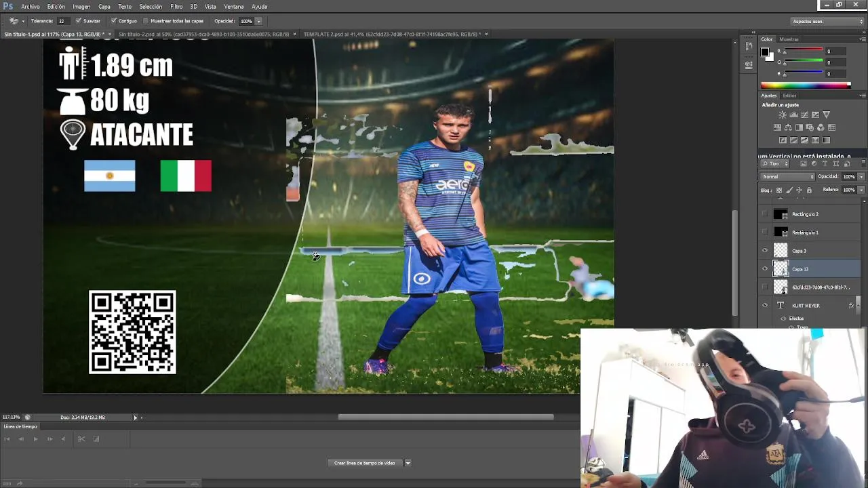This screenshot has height=488, width=868.
Task: Open the History panel icon
Action: (x=749, y=46)
